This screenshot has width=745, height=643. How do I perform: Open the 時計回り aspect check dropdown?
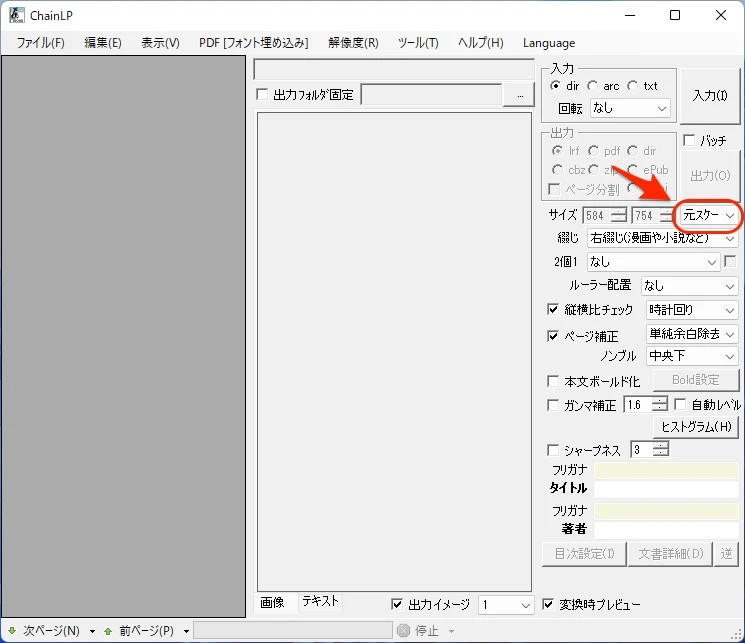[692, 310]
